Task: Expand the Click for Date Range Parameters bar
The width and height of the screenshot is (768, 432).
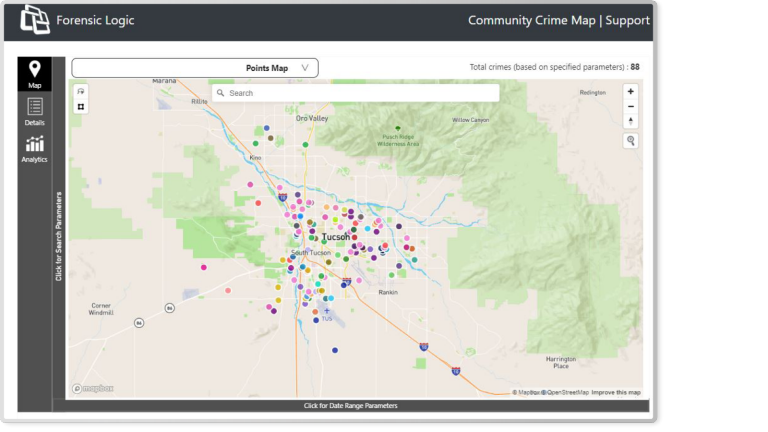Action: tap(350, 406)
